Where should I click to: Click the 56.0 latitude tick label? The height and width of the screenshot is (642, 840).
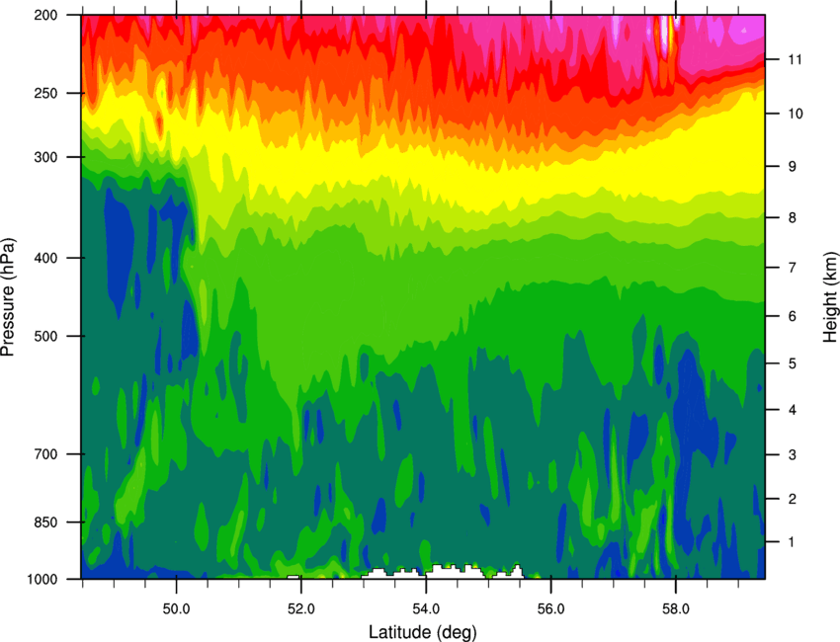(x=551, y=608)
